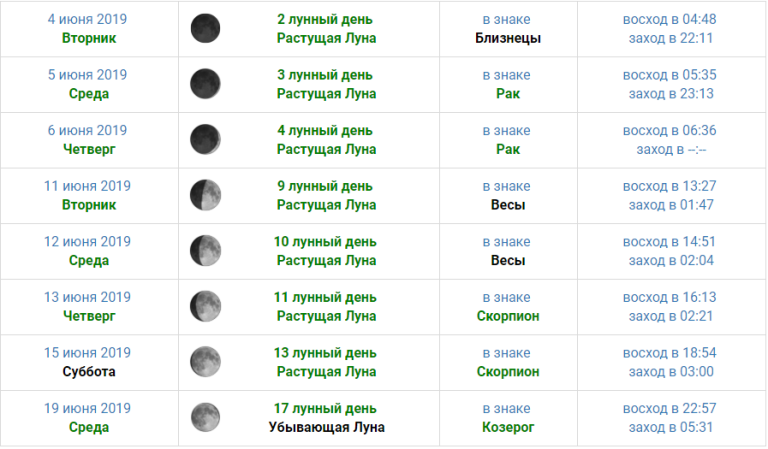Open the 12 июня 2019 date link
This screenshot has height=449, width=768.
pos(89,241)
